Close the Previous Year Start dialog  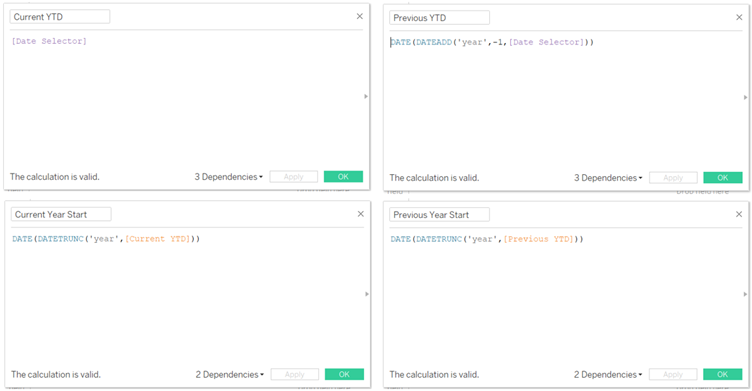point(739,214)
